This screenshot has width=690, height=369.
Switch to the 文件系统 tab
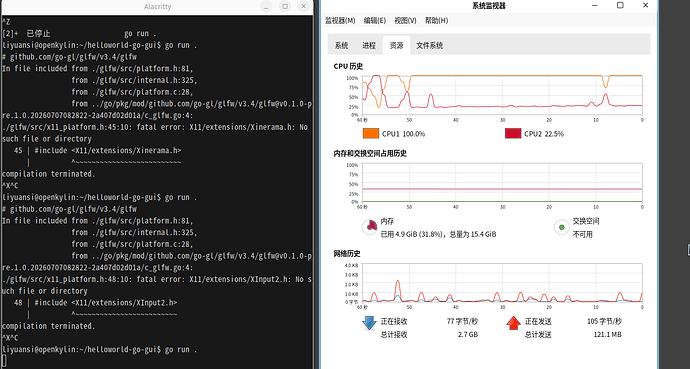pos(429,45)
